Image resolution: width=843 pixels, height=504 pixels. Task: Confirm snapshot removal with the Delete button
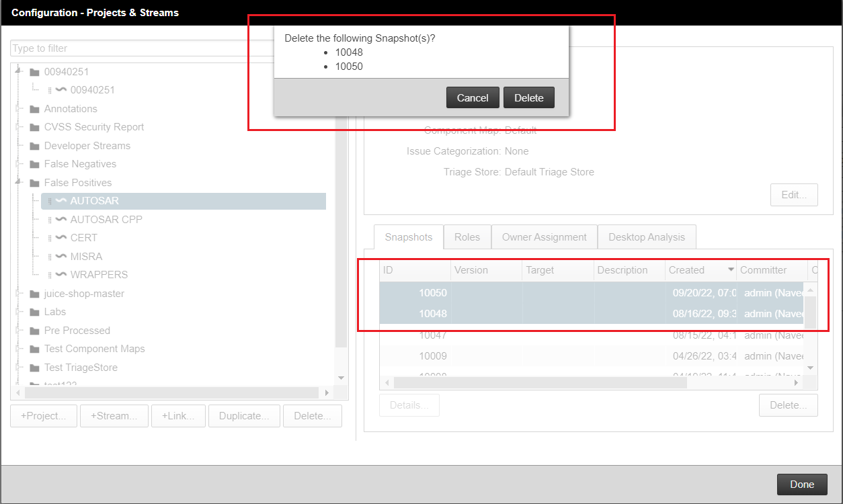pyautogui.click(x=529, y=97)
